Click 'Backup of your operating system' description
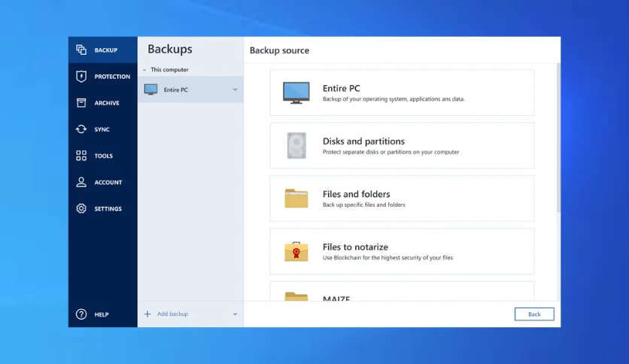629x364 pixels. point(394,99)
